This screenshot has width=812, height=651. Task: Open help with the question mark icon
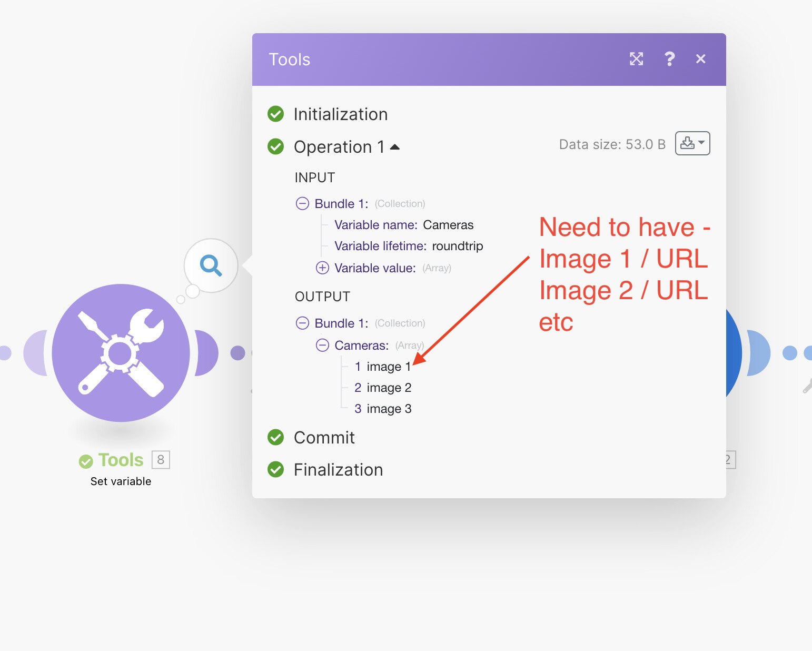pos(669,59)
